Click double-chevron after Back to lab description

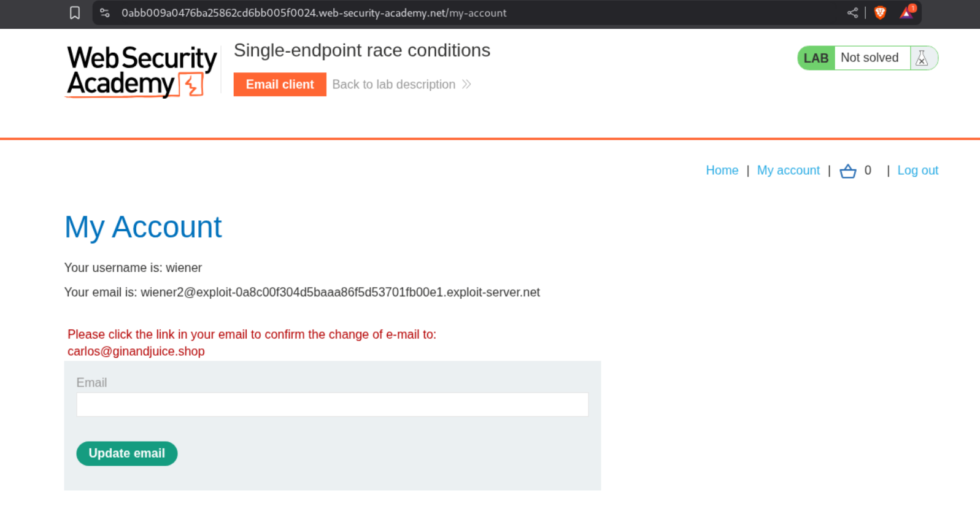click(467, 85)
